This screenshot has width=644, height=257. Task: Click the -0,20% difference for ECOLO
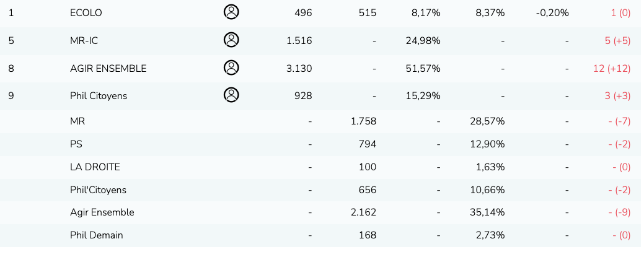(552, 13)
